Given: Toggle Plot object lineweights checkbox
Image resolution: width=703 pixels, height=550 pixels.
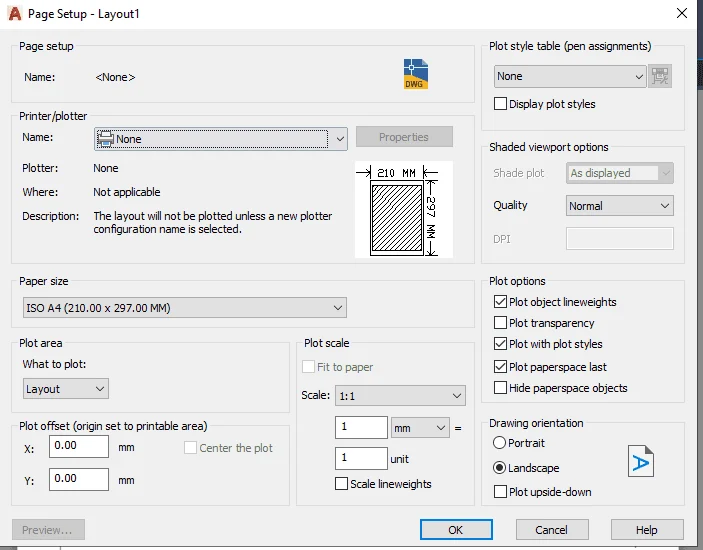Looking at the screenshot, I should (500, 302).
